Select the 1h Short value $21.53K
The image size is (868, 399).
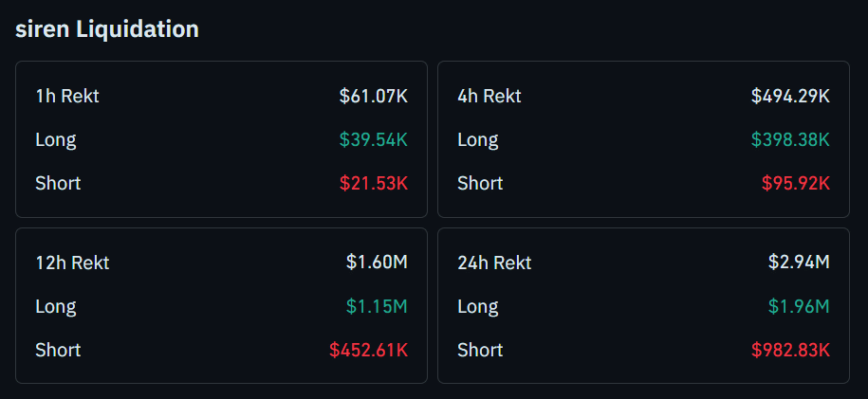coord(373,183)
